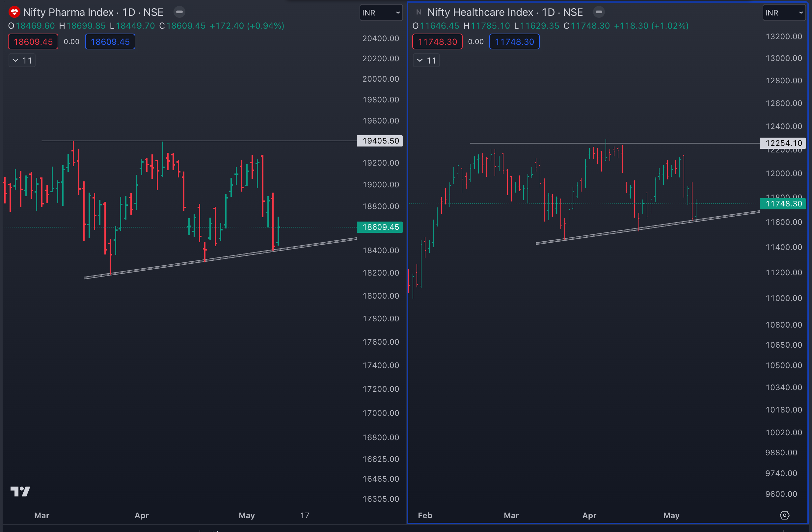Click the 9600.00 price scale label
812x532 pixels.
click(x=781, y=494)
